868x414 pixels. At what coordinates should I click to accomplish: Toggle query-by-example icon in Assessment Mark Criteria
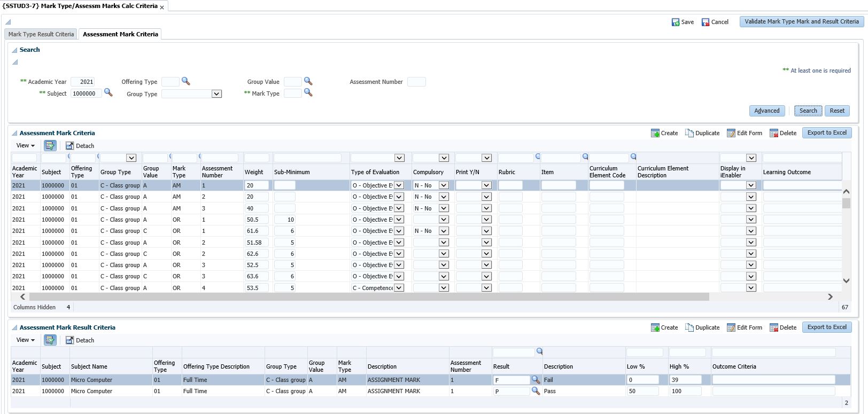pyautogui.click(x=50, y=145)
